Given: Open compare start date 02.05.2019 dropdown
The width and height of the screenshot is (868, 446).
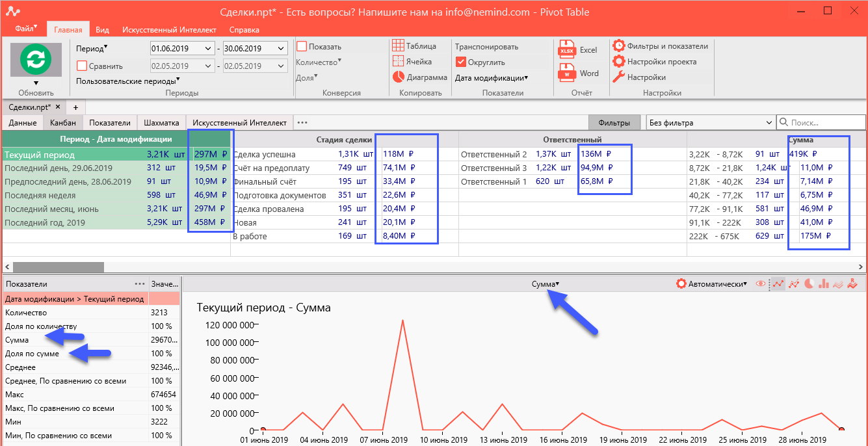Looking at the screenshot, I should pyautogui.click(x=208, y=66).
